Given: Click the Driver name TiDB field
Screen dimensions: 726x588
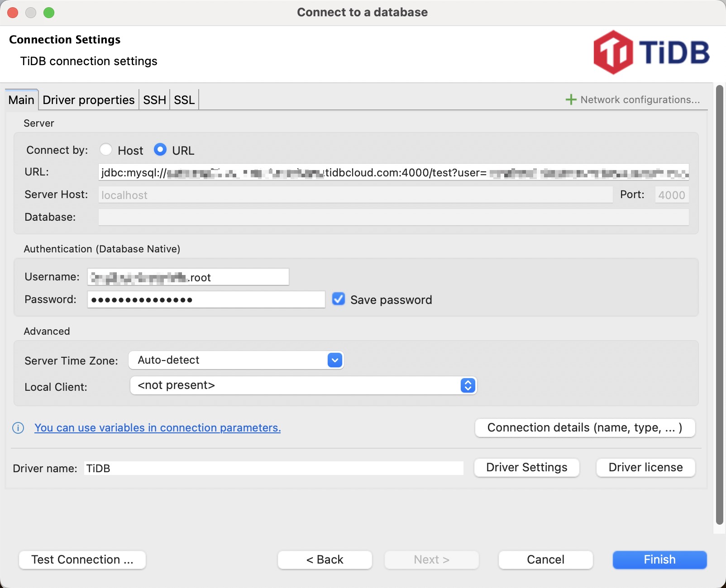Looking at the screenshot, I should 274,468.
